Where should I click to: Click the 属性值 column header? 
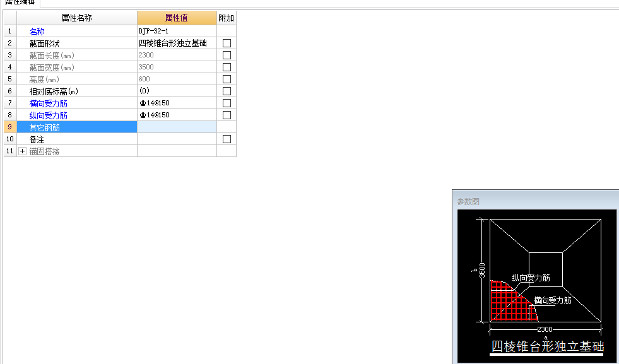177,18
